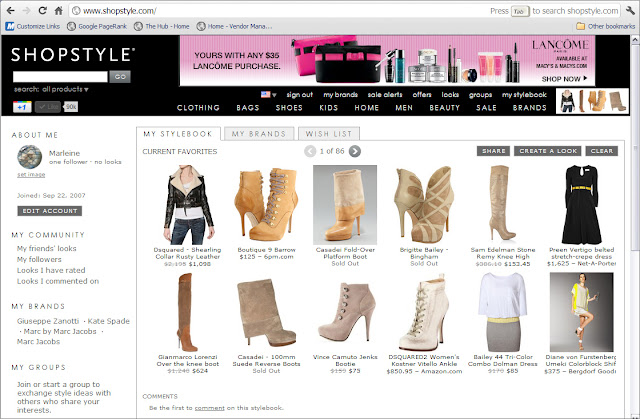The height and width of the screenshot is (419, 640).
Task: Open the MEN menu
Action: coord(404,108)
